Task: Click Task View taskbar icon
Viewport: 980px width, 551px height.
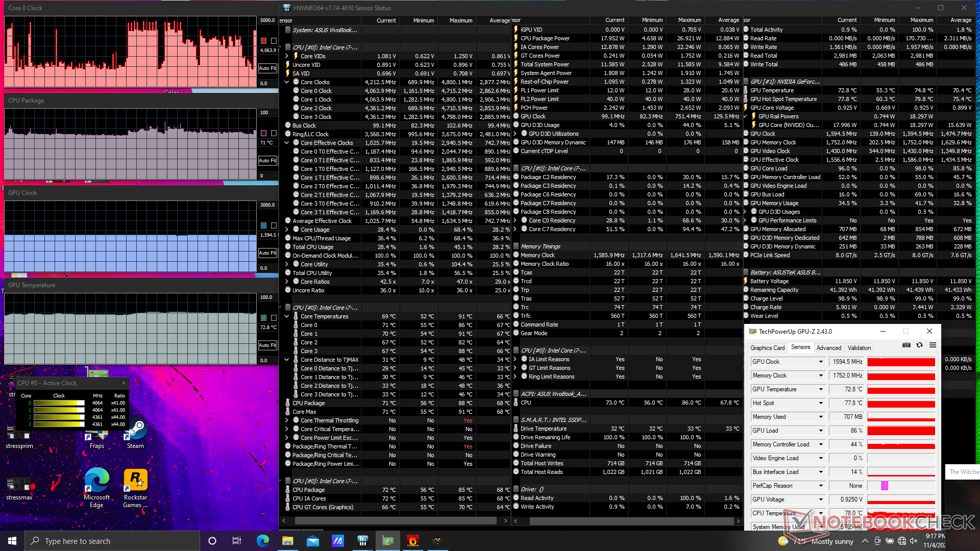Action: (236, 541)
